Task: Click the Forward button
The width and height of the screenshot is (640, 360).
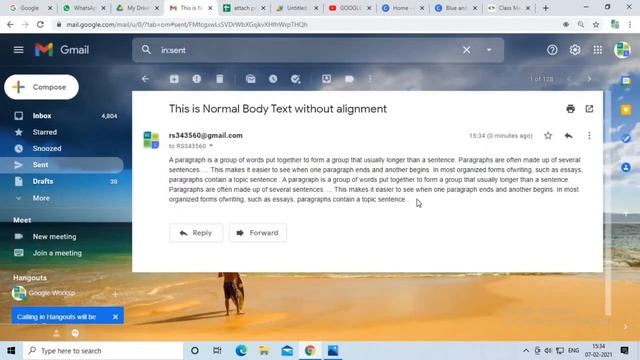Action: pyautogui.click(x=258, y=233)
